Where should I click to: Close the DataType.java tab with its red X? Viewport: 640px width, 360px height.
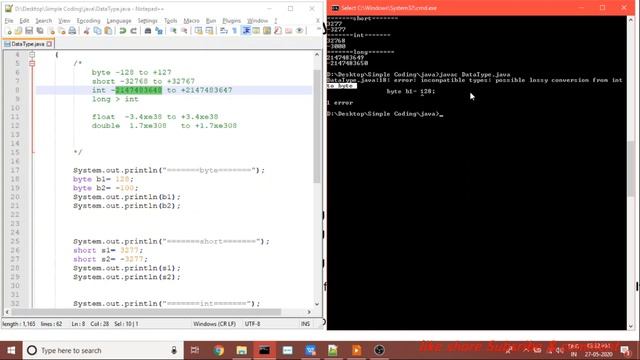49,44
